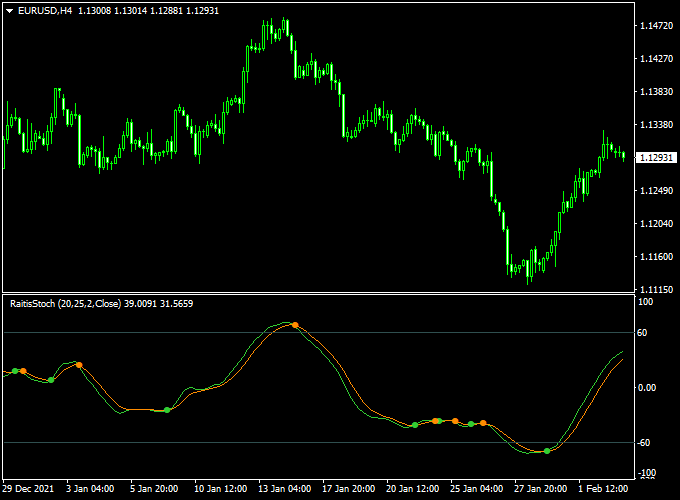Click the 20 Jan 12:00 time label

(412, 489)
